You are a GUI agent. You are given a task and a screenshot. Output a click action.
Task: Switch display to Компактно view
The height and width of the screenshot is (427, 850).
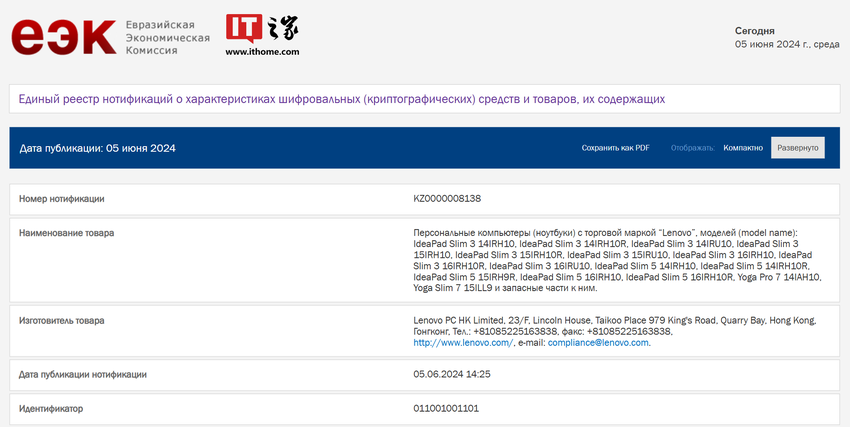pos(743,148)
